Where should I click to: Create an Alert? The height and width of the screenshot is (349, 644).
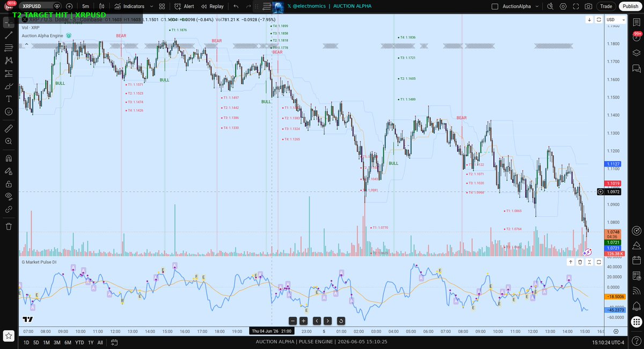184,6
